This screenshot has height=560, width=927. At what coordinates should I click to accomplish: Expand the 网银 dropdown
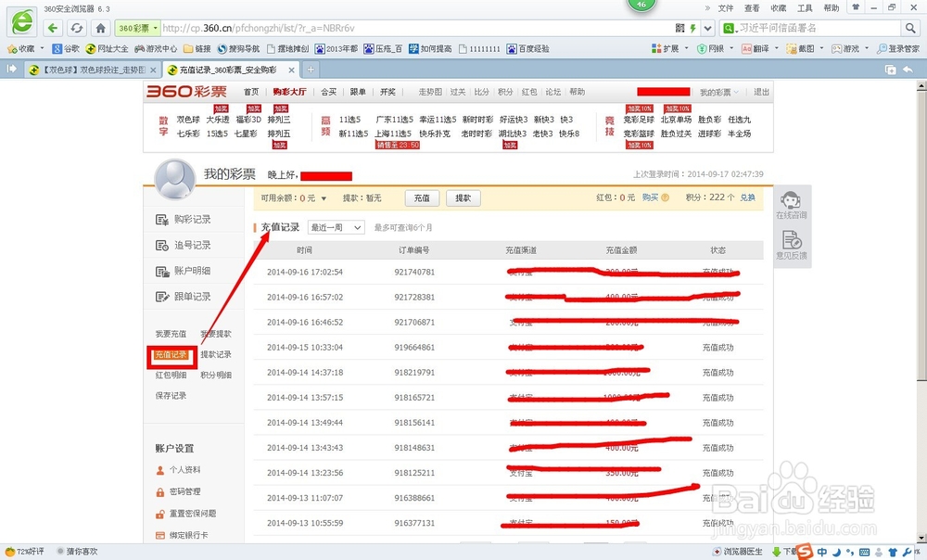coord(731,48)
